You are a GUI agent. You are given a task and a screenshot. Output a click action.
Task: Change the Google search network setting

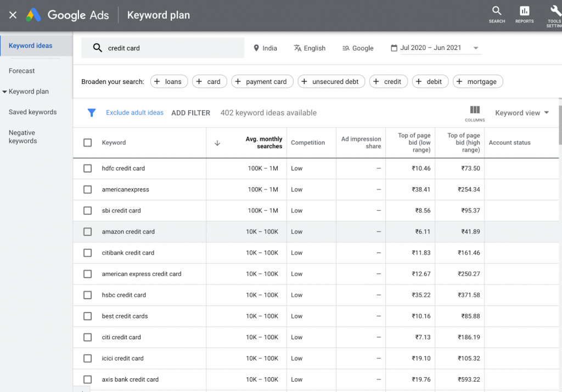coord(358,48)
